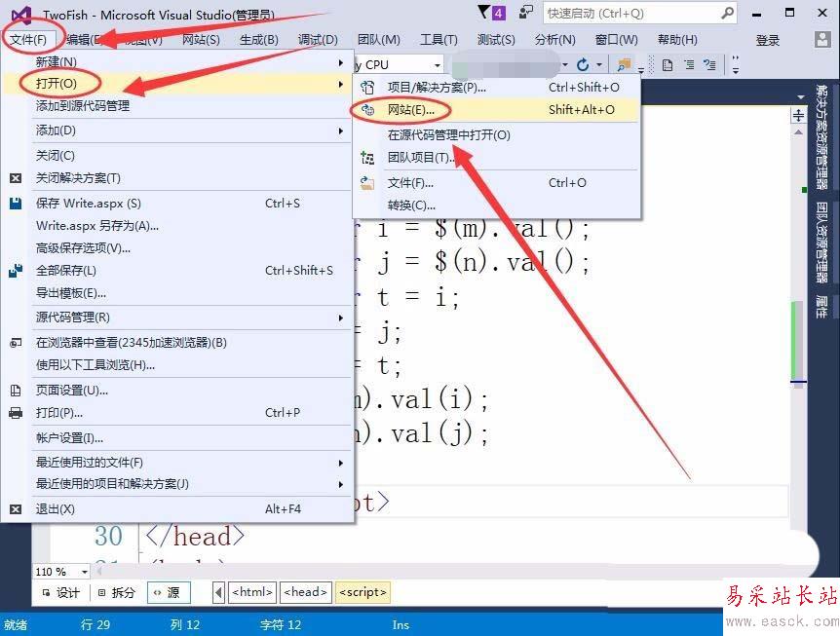Select 帐户设置(I)... entry
840x636 pixels.
[176, 438]
